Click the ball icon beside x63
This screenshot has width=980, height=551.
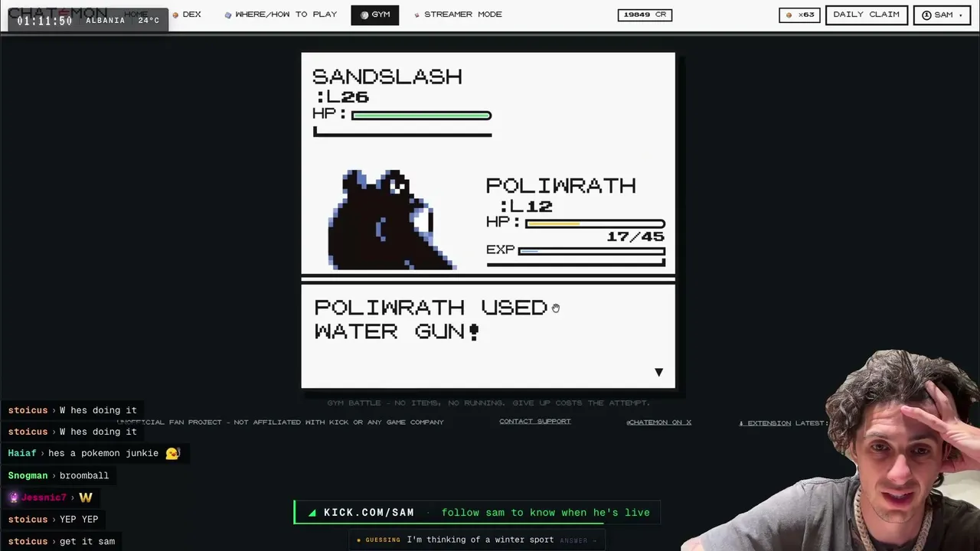pos(789,15)
